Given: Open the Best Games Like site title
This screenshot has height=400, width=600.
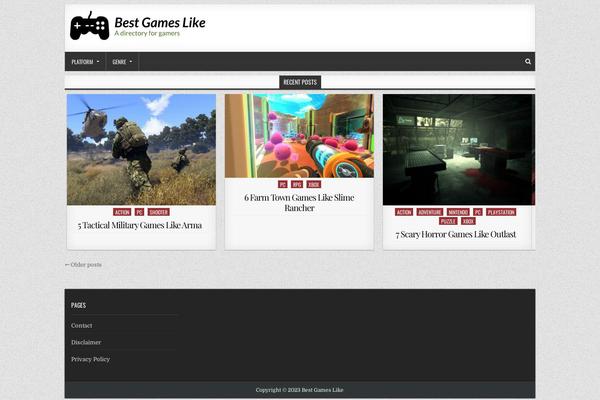Looking at the screenshot, I should [x=160, y=23].
